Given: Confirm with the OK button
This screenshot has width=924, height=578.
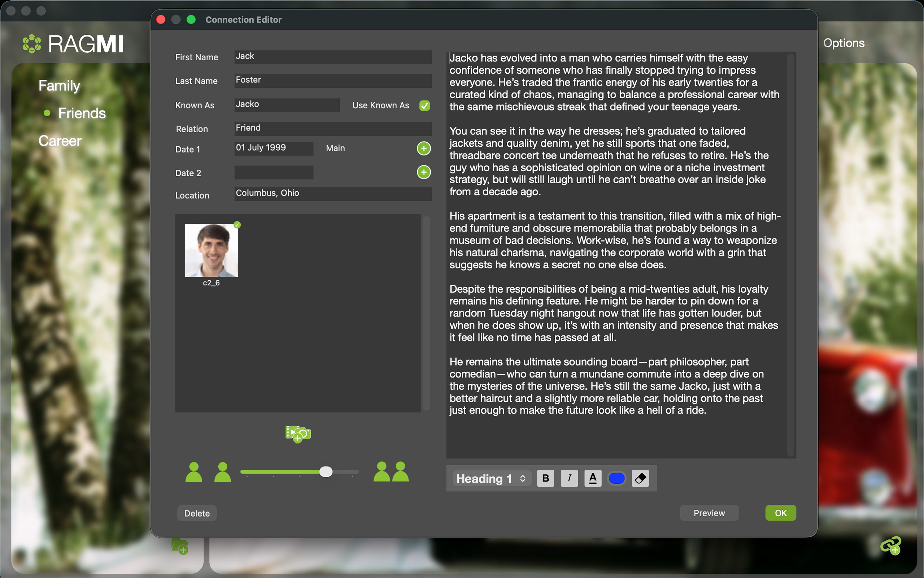Looking at the screenshot, I should [780, 513].
